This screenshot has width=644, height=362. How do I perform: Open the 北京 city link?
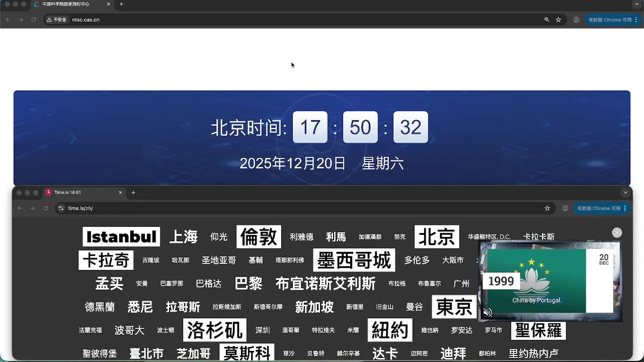coord(437,237)
